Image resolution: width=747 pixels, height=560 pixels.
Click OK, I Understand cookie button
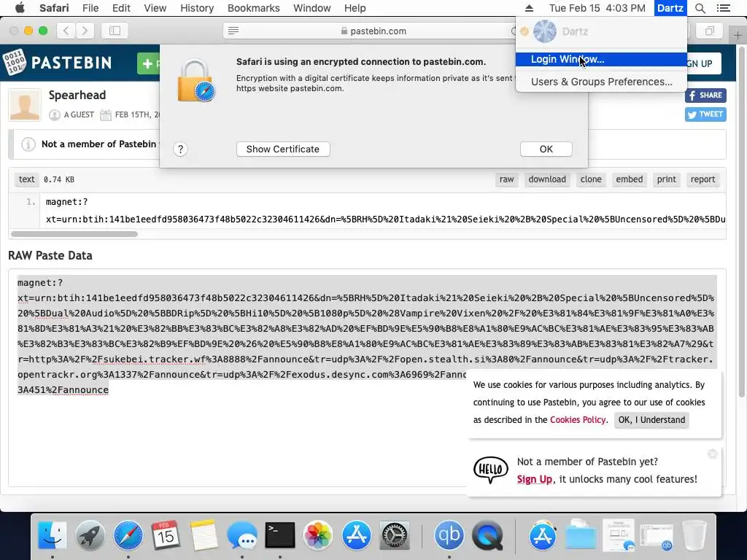[x=651, y=420]
